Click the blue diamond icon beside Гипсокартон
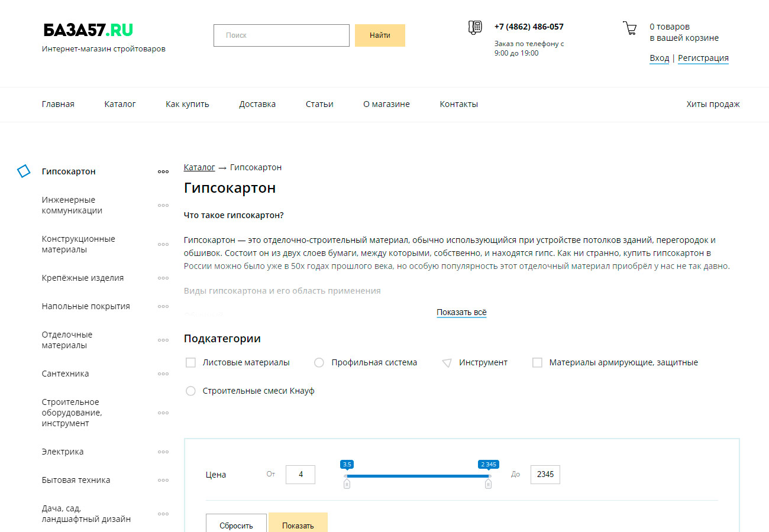Image resolution: width=769 pixels, height=532 pixels. pyautogui.click(x=24, y=171)
